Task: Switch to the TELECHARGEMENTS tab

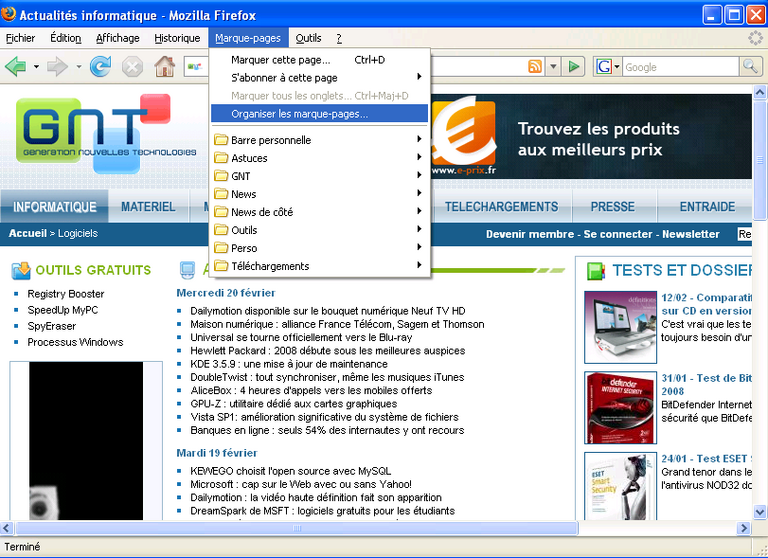Action: [502, 207]
